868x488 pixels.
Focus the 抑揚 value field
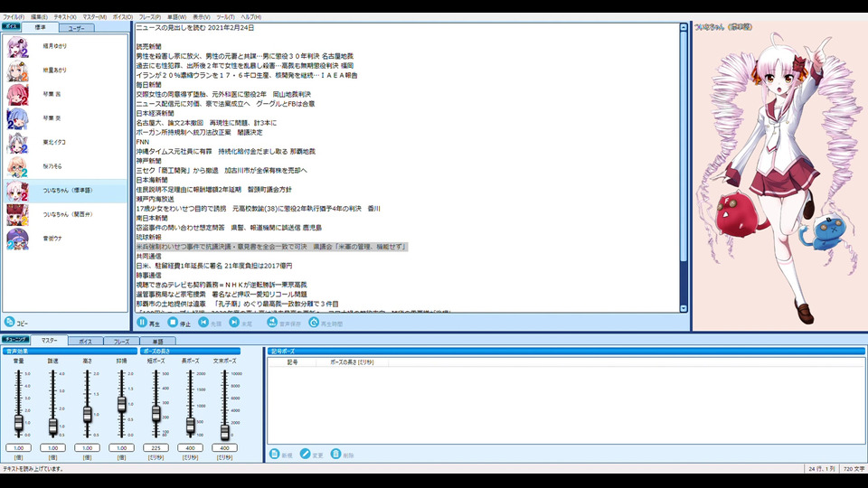(121, 447)
